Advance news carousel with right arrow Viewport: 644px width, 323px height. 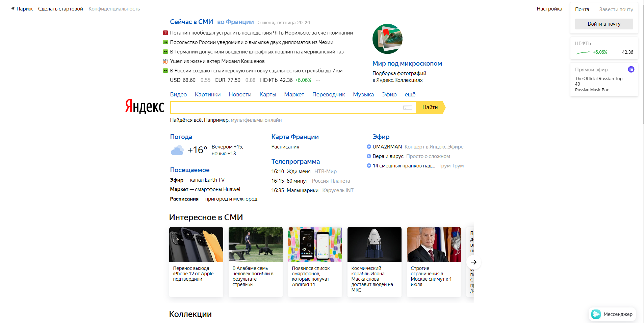coord(474,262)
